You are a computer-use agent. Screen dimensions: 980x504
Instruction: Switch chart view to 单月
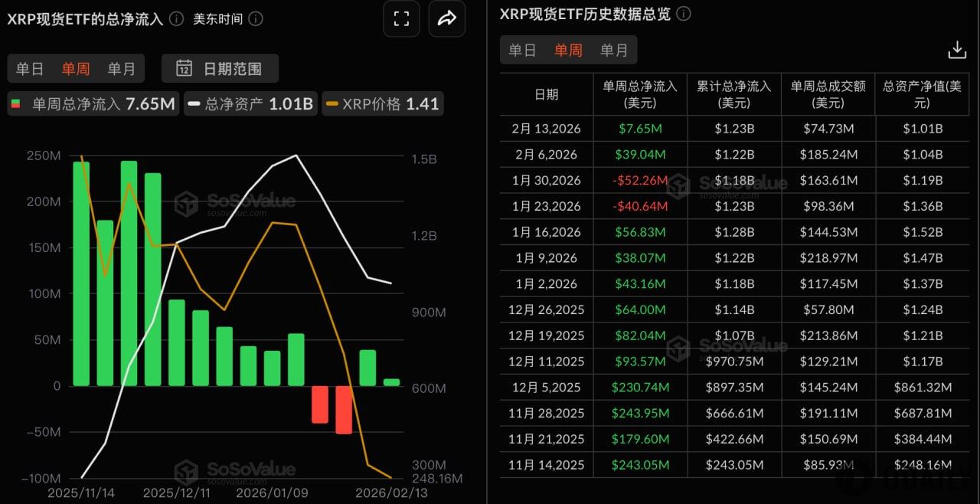(122, 67)
